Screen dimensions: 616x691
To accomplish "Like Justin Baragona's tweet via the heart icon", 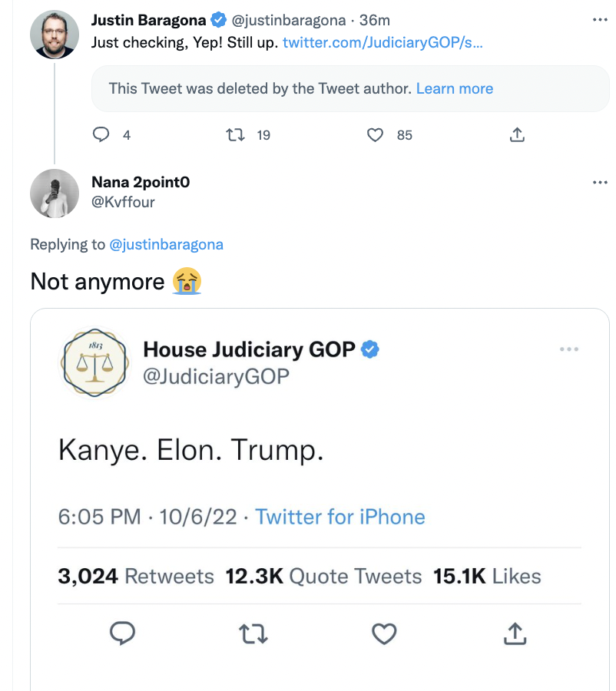I will click(375, 134).
